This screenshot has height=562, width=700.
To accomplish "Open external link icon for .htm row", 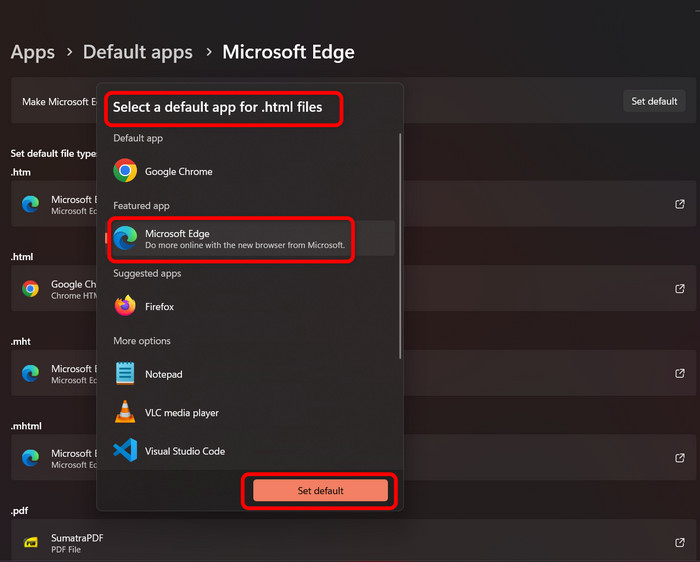I will click(679, 204).
